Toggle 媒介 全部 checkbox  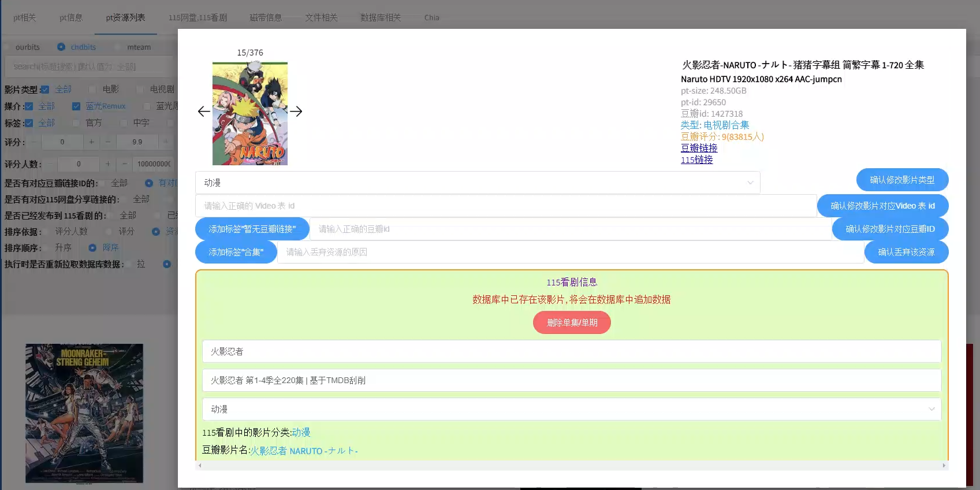29,106
